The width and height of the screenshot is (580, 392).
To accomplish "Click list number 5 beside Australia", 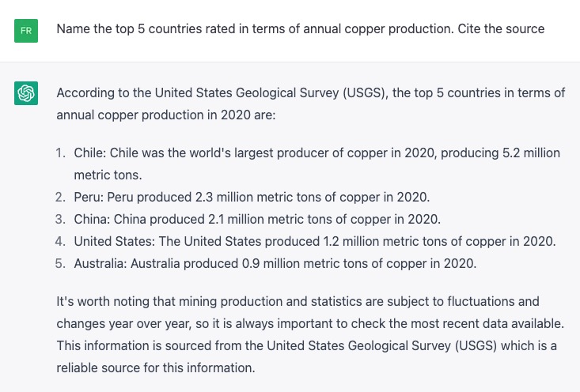I will coord(60,263).
